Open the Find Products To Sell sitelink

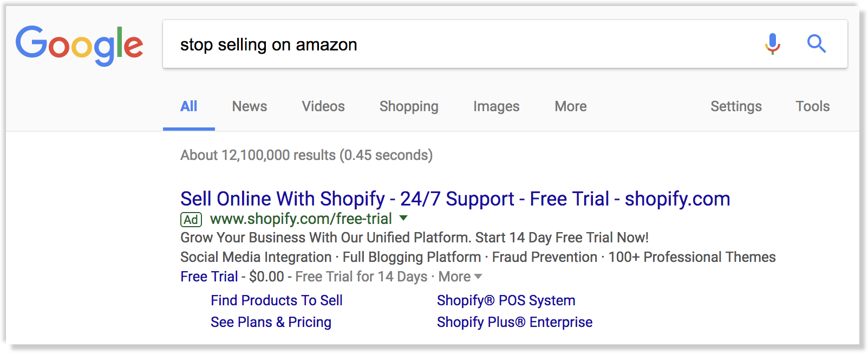point(276,300)
